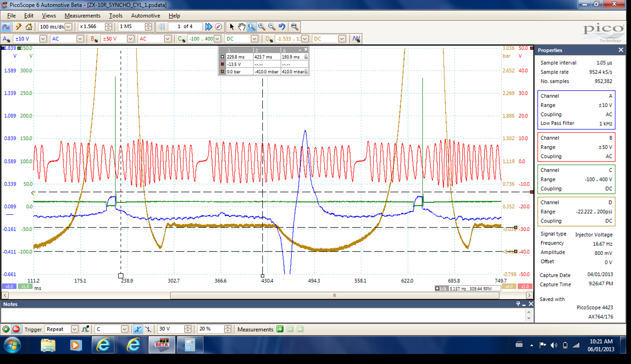Click the home icon in toolbar
This screenshot has width=631, height=364.
tap(29, 27)
